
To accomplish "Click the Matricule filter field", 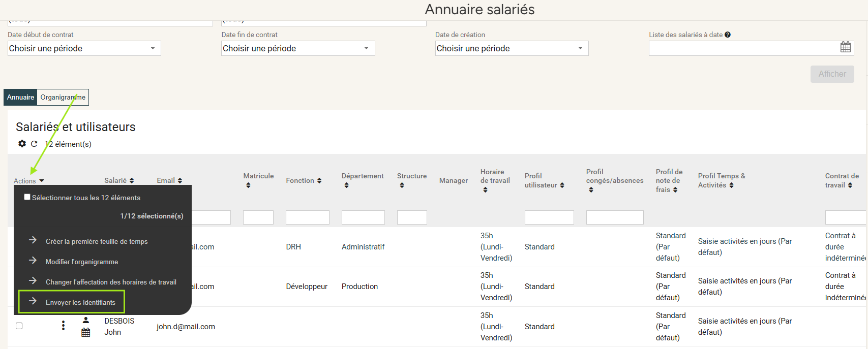I will click(x=258, y=217).
